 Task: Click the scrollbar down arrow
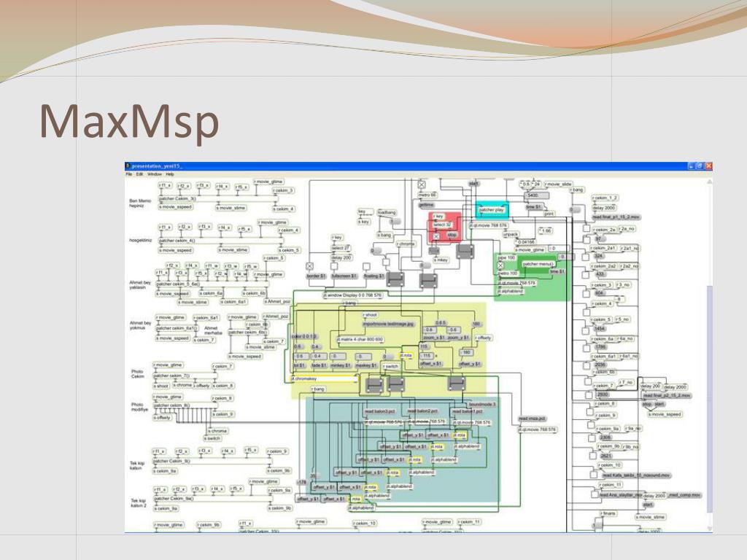[709, 529]
